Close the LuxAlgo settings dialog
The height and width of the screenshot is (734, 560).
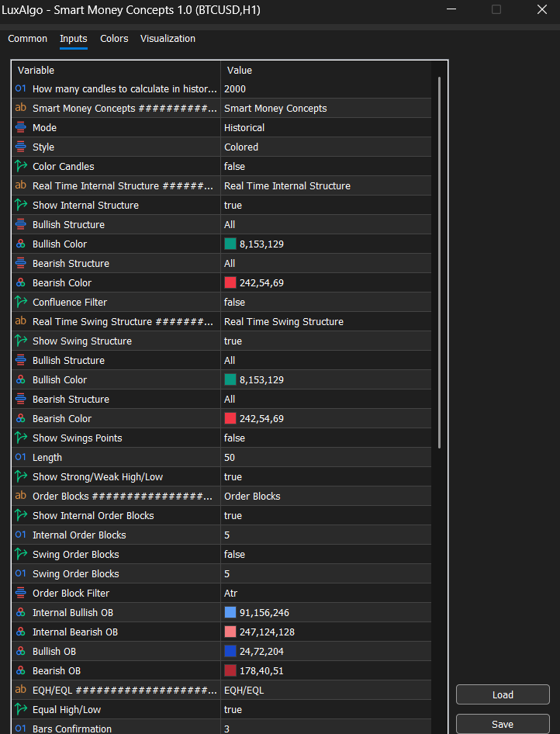[x=541, y=9]
